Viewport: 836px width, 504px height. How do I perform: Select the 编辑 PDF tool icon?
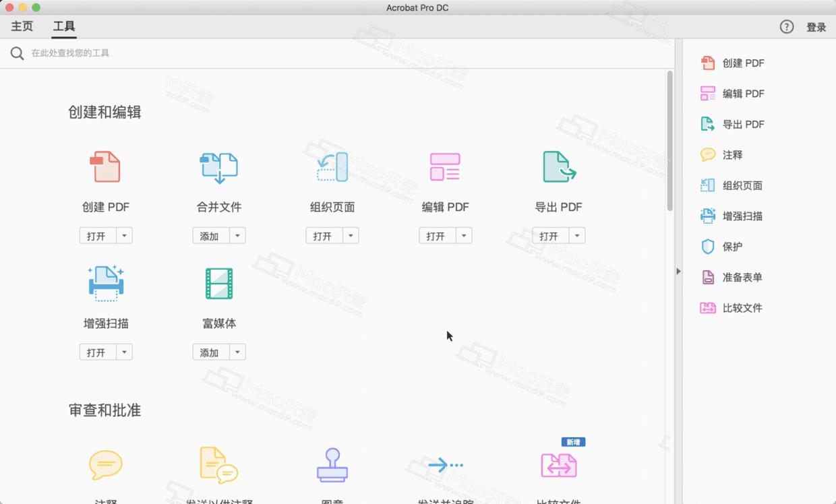point(446,166)
